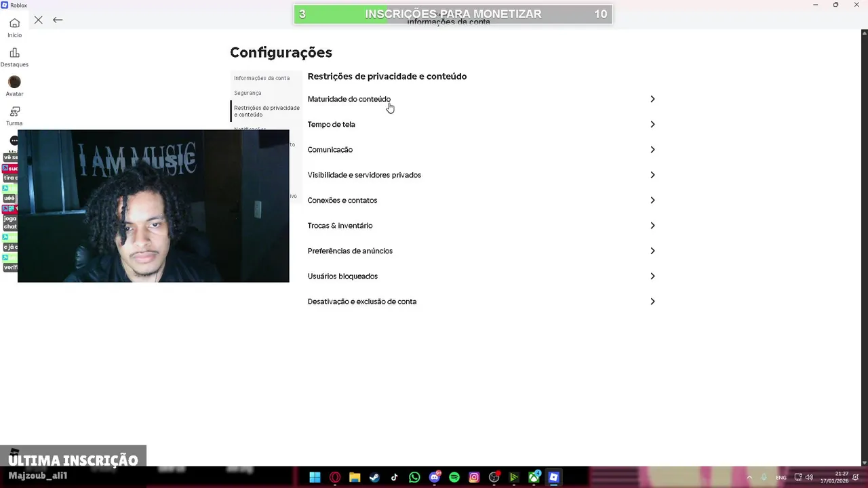The image size is (868, 488).
Task: Expand Desativação e exclusão de conta chevron
Action: tap(652, 302)
